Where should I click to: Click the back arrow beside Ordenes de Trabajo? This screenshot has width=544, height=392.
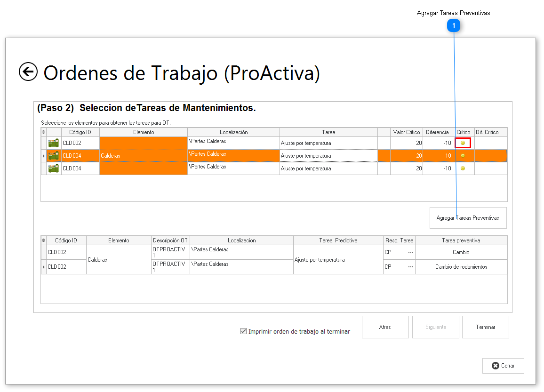28,72
